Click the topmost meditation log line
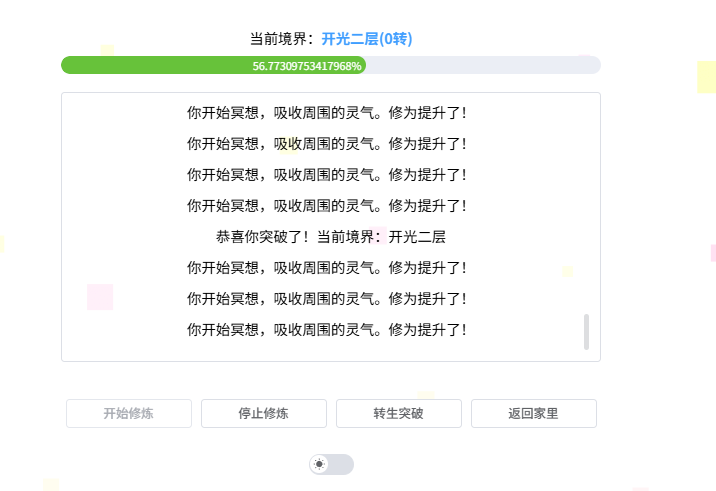716x491 pixels. tap(327, 113)
